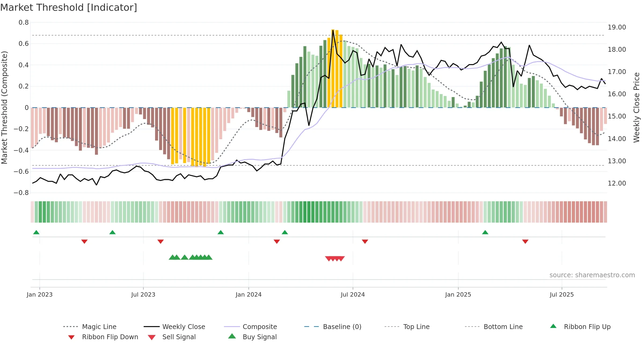
Task: Click the Jan 2023 x-axis label
Action: (x=40, y=294)
